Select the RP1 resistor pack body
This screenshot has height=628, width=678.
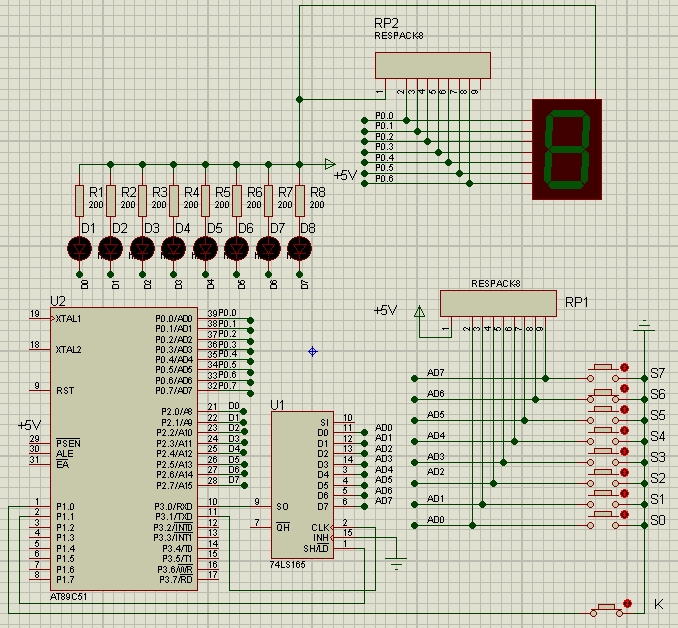pos(498,304)
